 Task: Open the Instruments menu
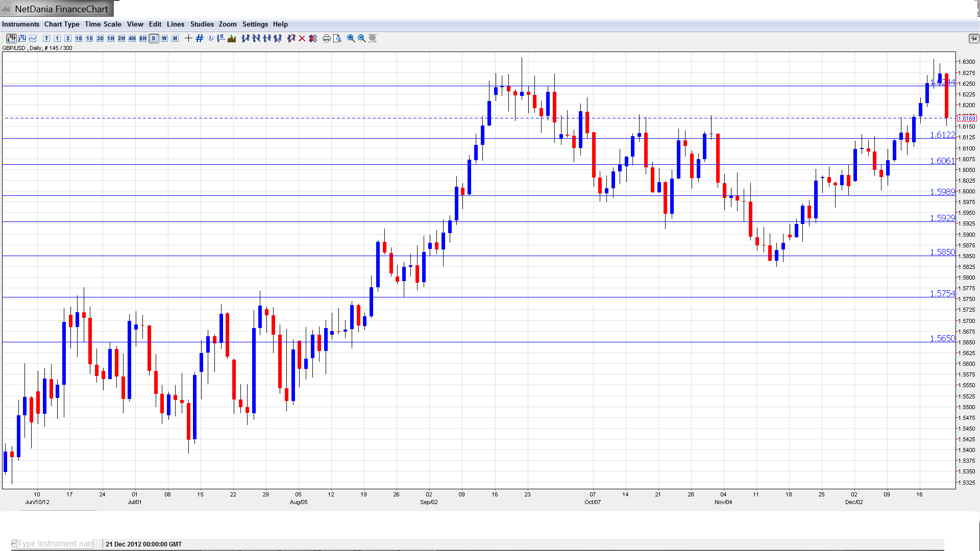20,24
